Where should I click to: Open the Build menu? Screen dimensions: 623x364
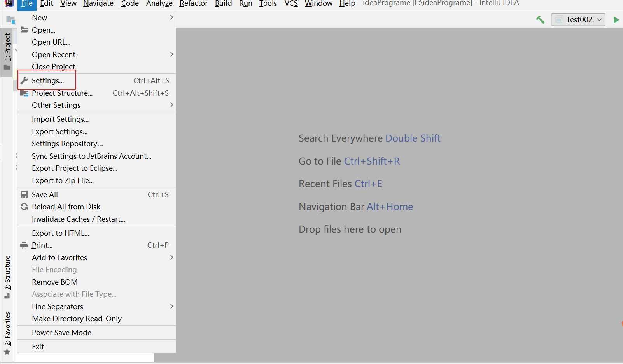pos(223,4)
